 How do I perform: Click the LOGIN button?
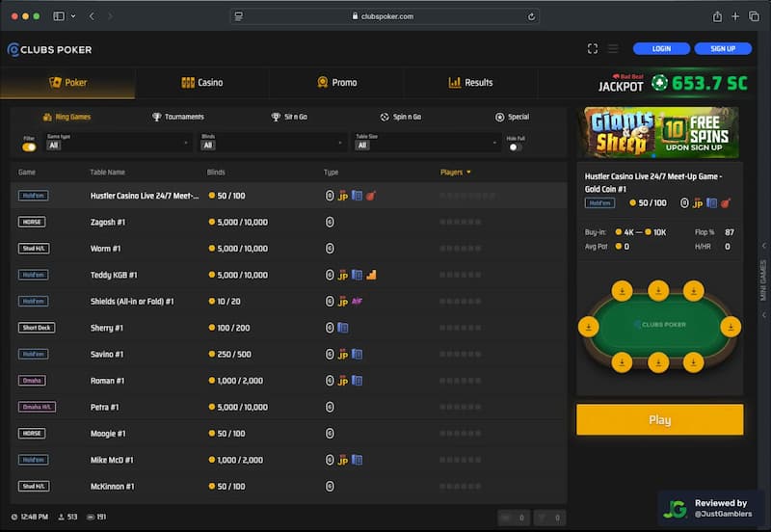tap(662, 49)
